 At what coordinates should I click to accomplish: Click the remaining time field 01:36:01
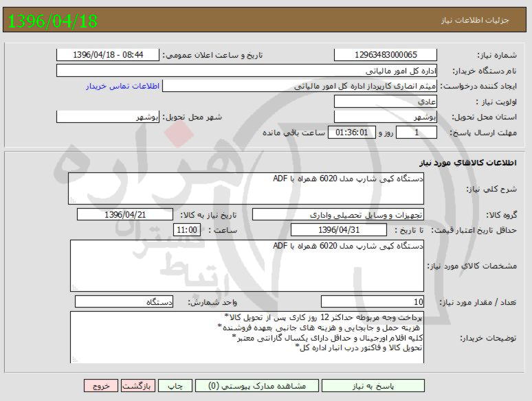tap(353, 132)
